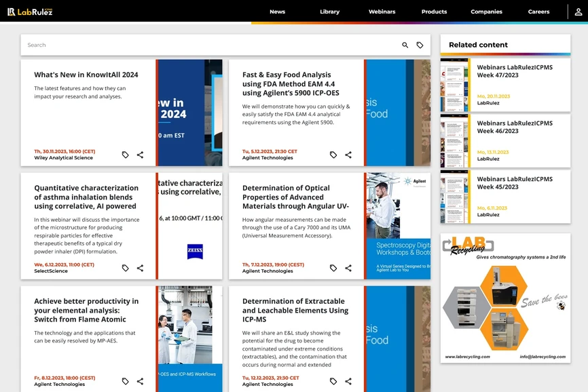Share the KnowItAll 2024 webinar card
Viewport: 588px width, 392px height.
141,155
